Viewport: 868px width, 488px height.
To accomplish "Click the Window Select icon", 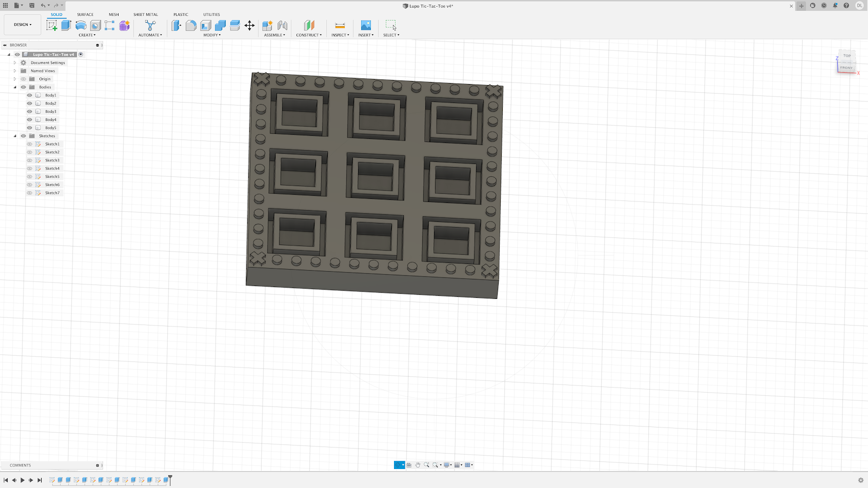I will (391, 26).
